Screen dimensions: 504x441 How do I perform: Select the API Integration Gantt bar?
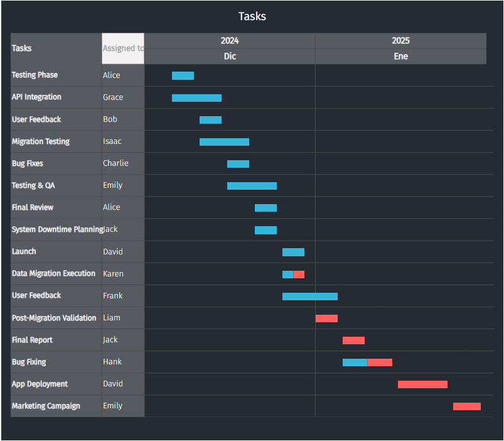[196, 98]
